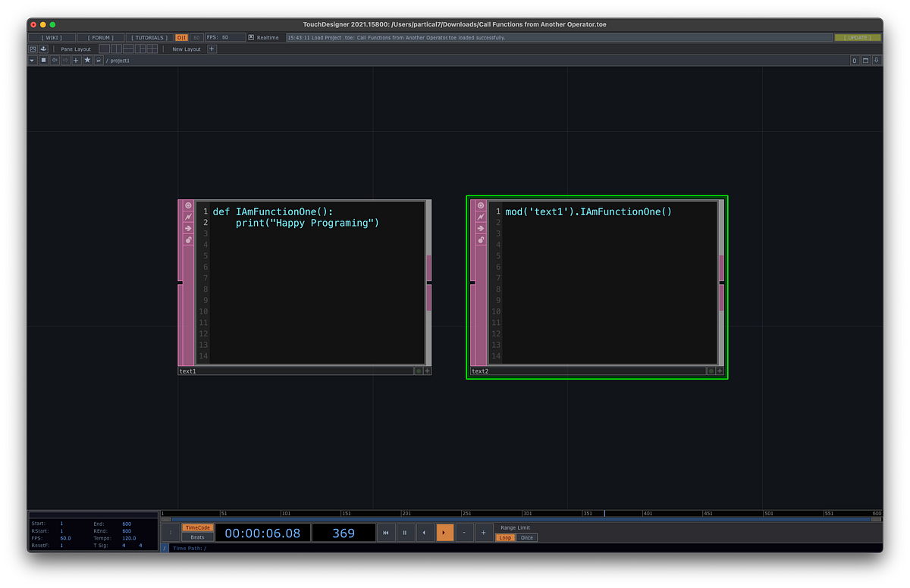Toggle Loop mode under Range Limit
Screen dimensions: 910x588
505,538
